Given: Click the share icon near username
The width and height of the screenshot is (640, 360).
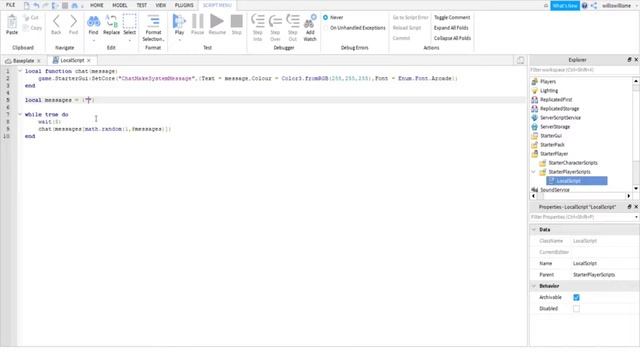Looking at the screenshot, I should 594,6.
